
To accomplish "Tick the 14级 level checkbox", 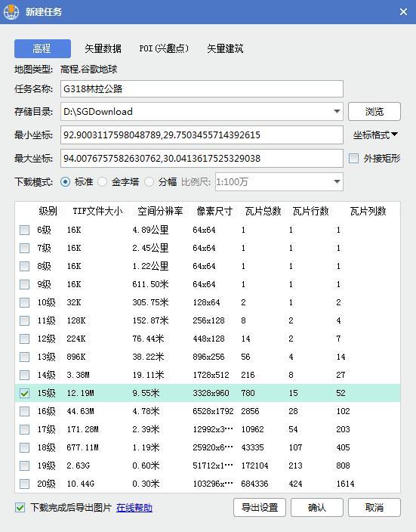I will pyautogui.click(x=24, y=375).
